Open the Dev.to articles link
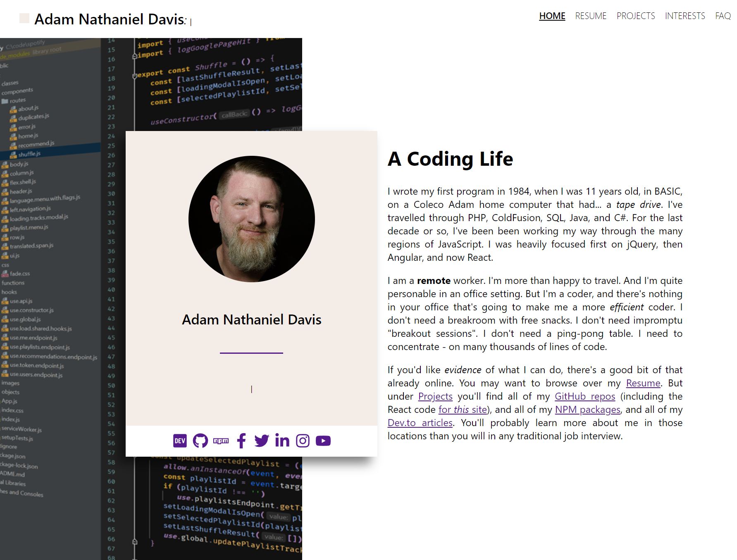The height and width of the screenshot is (560, 737). point(420,423)
